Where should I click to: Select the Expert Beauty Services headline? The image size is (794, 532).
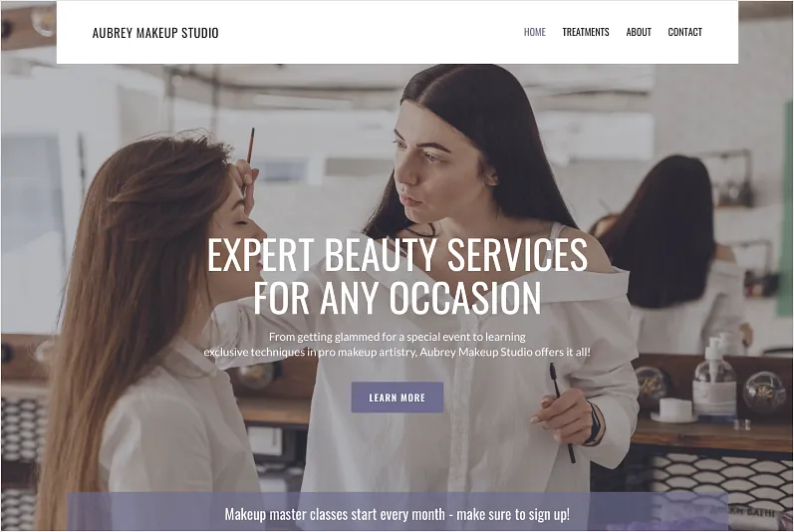click(397, 254)
